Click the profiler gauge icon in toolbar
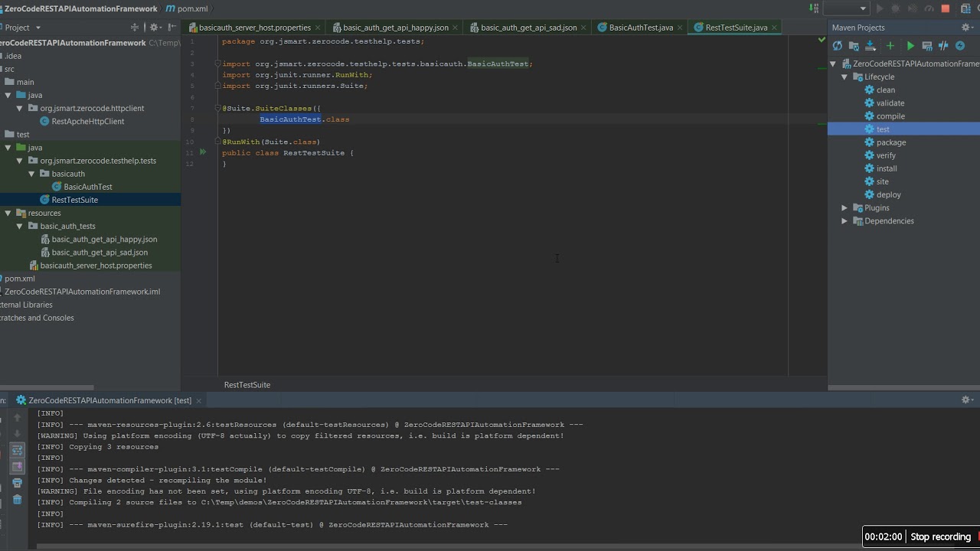 [928, 8]
